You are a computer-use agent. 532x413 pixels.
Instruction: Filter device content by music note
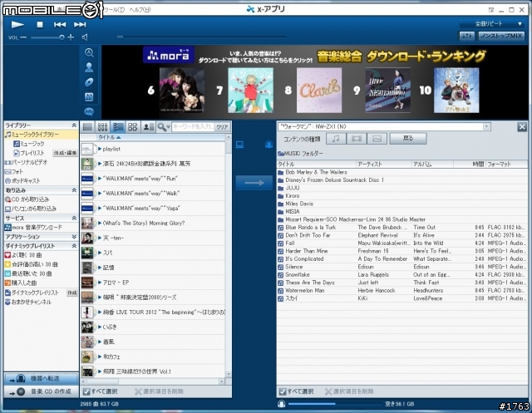[x=336, y=139]
